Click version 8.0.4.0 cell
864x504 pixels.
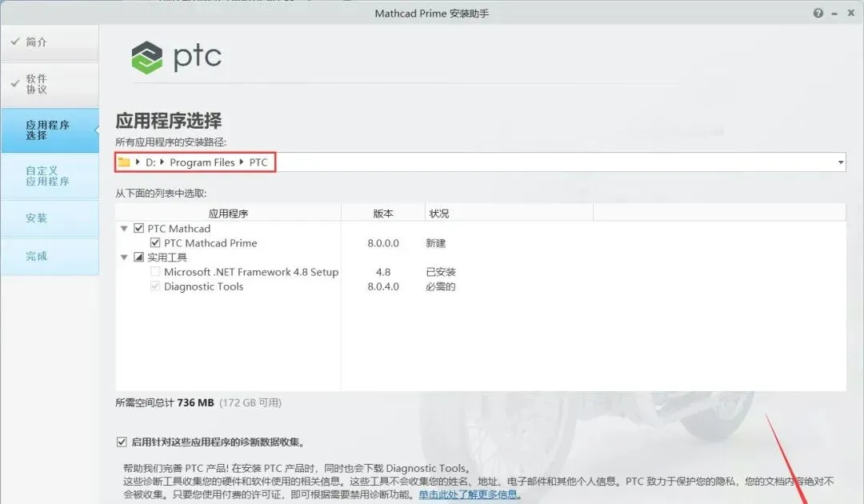tap(383, 286)
